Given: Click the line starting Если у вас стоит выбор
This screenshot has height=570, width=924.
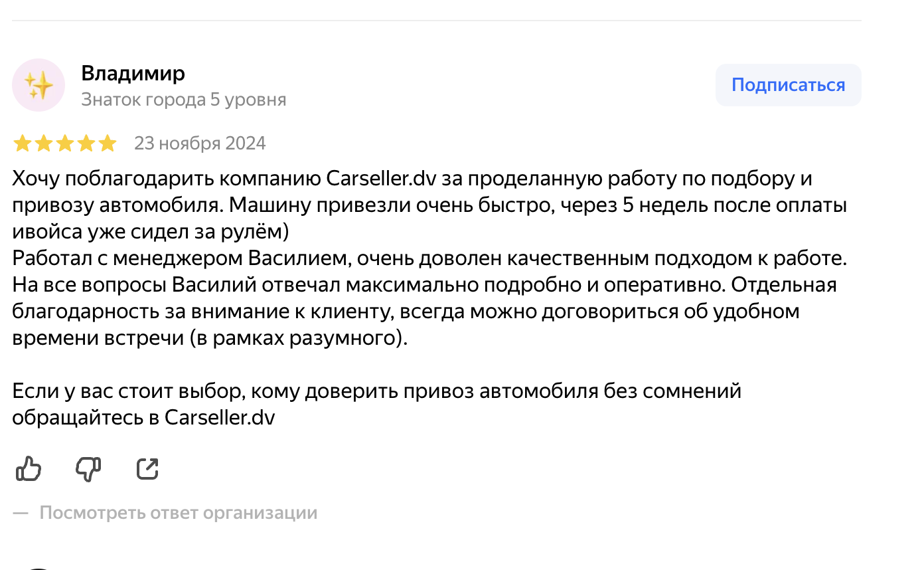Looking at the screenshot, I should (376, 391).
